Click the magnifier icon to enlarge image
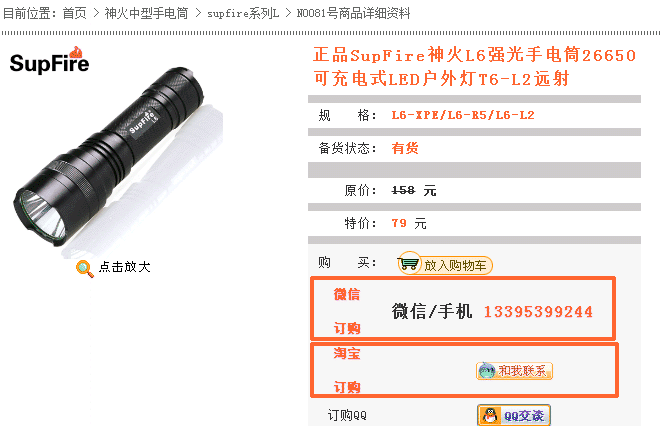Viewport: 660px width, 426px height. pyautogui.click(x=85, y=268)
